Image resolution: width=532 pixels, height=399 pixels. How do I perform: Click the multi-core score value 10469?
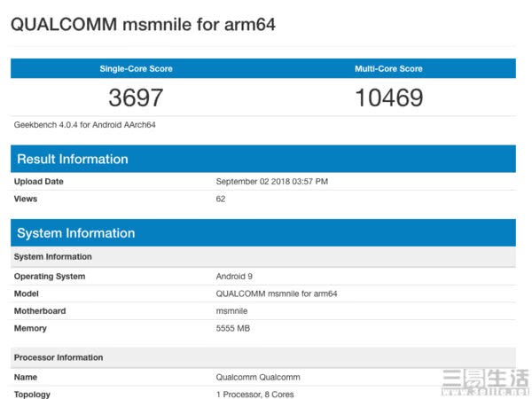point(388,98)
